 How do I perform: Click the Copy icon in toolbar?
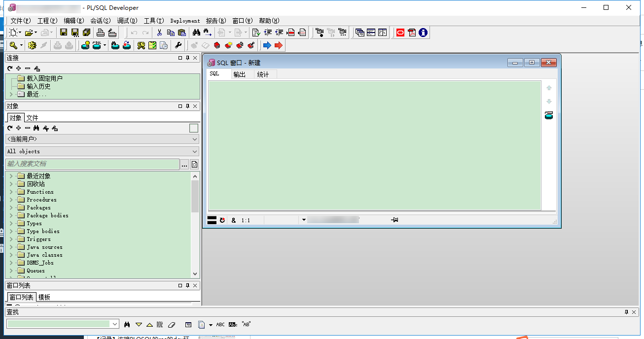pyautogui.click(x=171, y=33)
